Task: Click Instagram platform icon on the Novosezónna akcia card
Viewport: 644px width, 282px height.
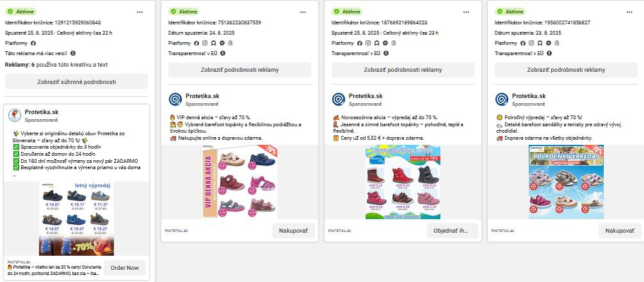Action: pyautogui.click(x=367, y=43)
